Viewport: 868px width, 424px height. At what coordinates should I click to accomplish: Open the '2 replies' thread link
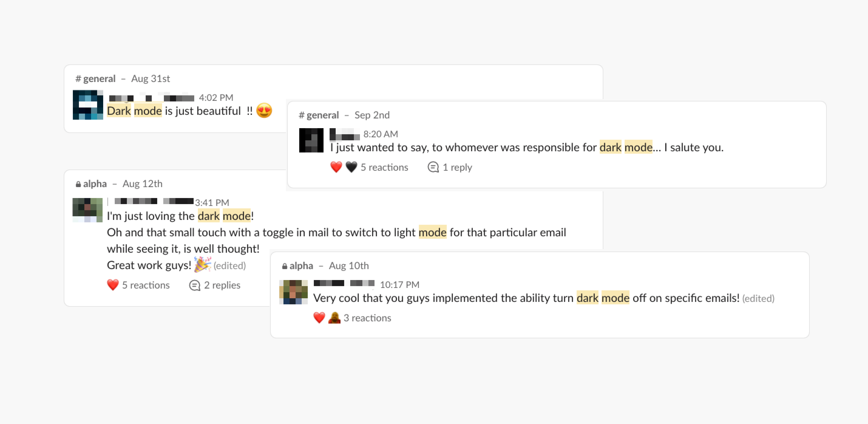point(222,285)
